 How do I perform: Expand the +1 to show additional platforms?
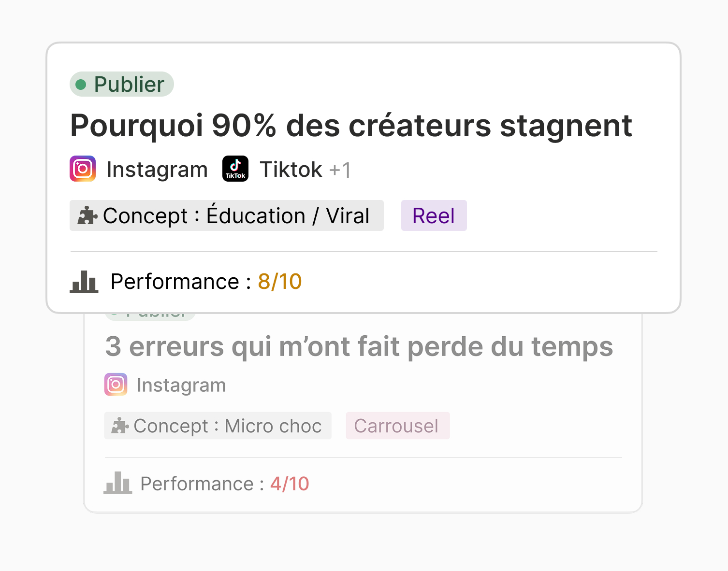(340, 170)
